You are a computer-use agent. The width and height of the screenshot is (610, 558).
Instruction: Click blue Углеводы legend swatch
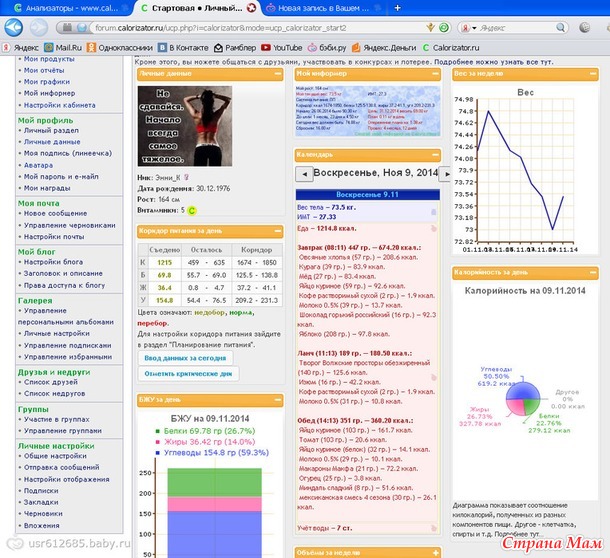point(158,453)
